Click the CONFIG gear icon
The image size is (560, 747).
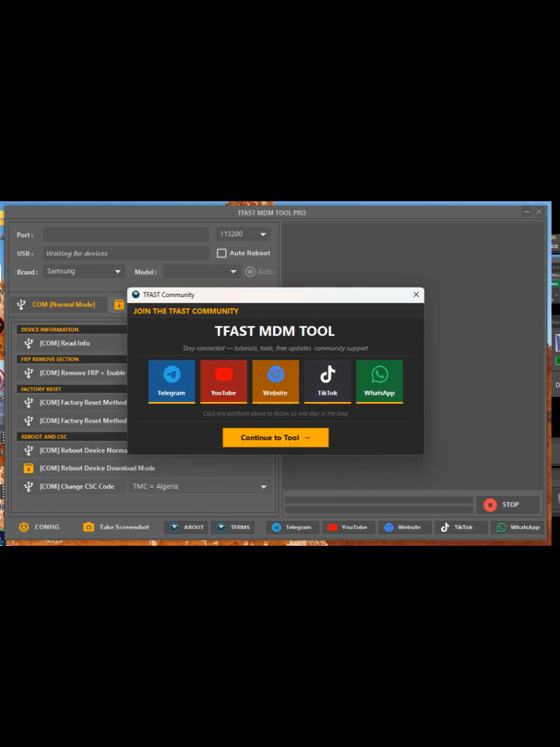point(24,527)
